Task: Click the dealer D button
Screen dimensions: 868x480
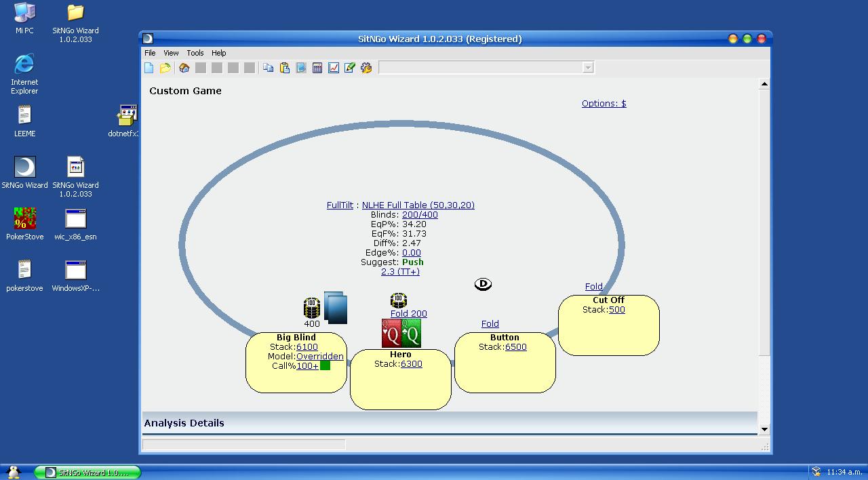Action: tap(483, 284)
